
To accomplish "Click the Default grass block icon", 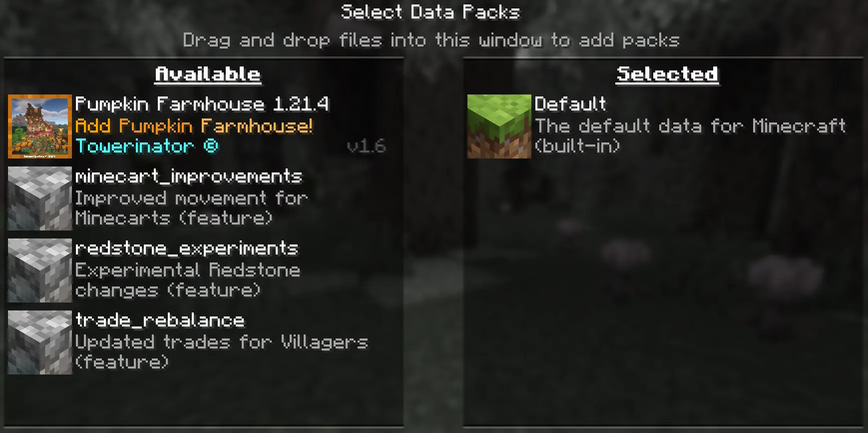I will click(499, 126).
